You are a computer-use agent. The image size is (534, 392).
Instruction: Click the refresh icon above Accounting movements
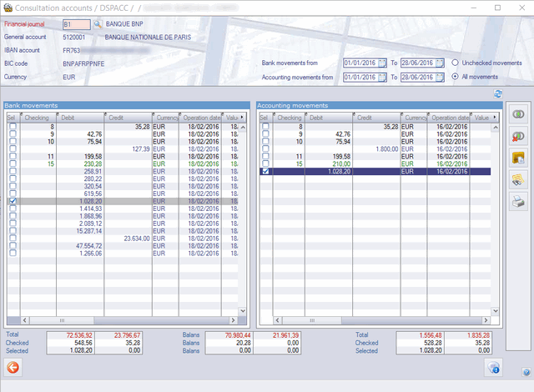[498, 93]
